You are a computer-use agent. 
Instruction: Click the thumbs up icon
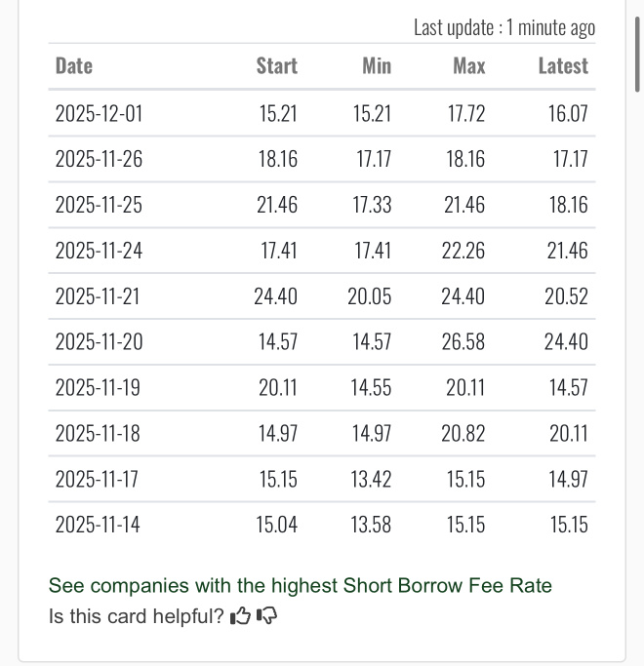(241, 616)
